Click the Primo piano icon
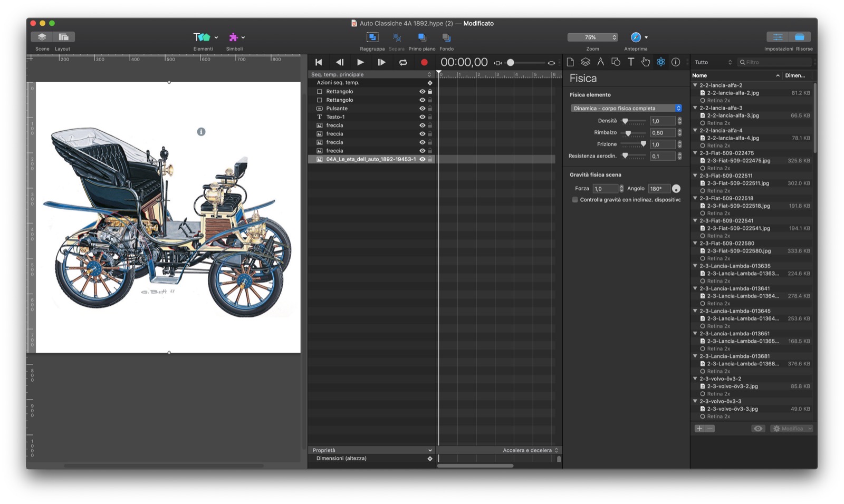 [x=421, y=37]
